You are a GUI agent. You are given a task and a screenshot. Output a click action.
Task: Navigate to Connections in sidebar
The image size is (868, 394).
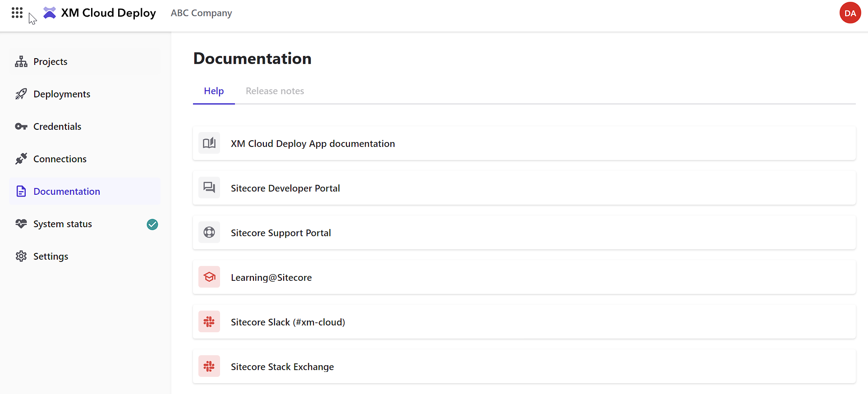point(85,159)
